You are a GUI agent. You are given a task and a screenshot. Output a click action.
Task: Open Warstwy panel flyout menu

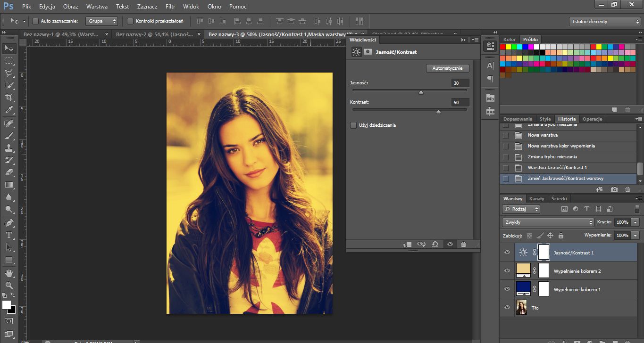(638, 199)
